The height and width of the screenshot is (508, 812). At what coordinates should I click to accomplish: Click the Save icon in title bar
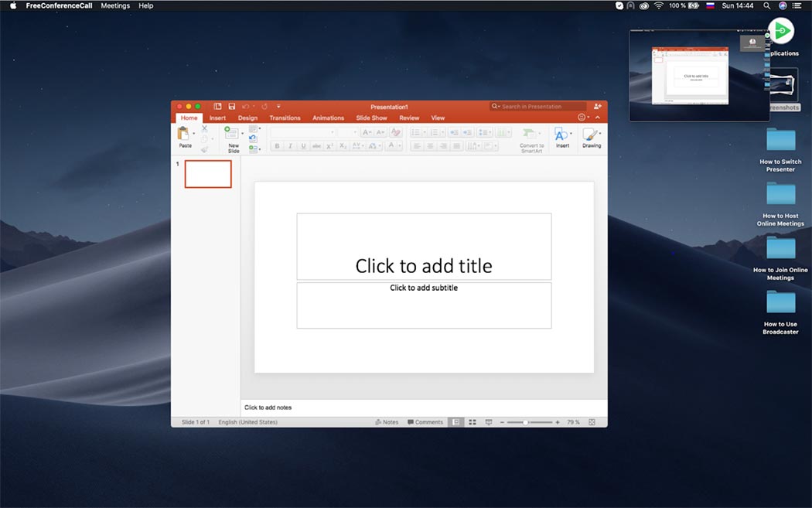coord(231,107)
